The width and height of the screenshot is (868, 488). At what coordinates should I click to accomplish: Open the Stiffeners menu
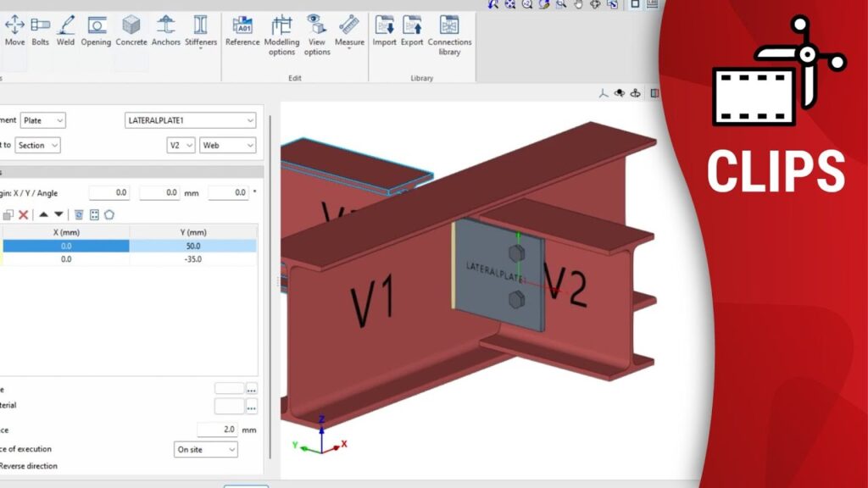[201, 35]
